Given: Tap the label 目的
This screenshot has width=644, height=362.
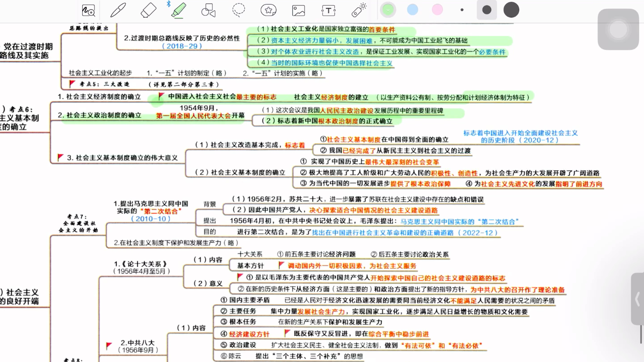Looking at the screenshot, I should click(x=210, y=232).
